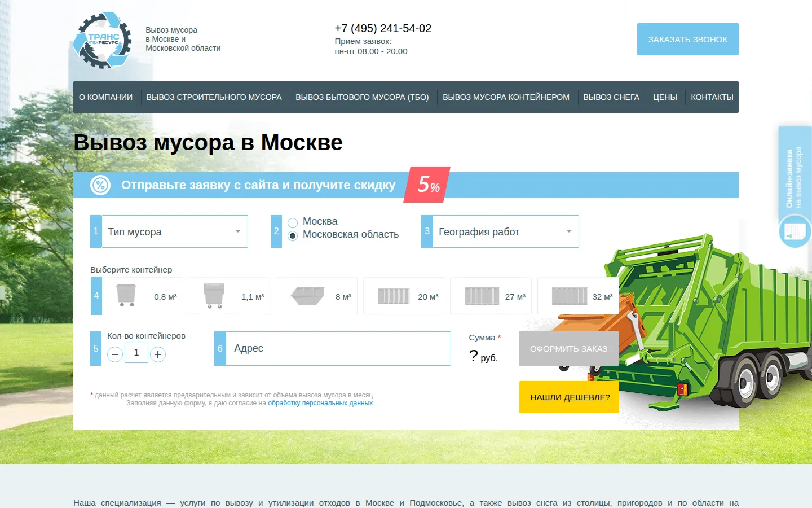Click the 5% discount badge
The height and width of the screenshot is (508, 812).
[427, 185]
